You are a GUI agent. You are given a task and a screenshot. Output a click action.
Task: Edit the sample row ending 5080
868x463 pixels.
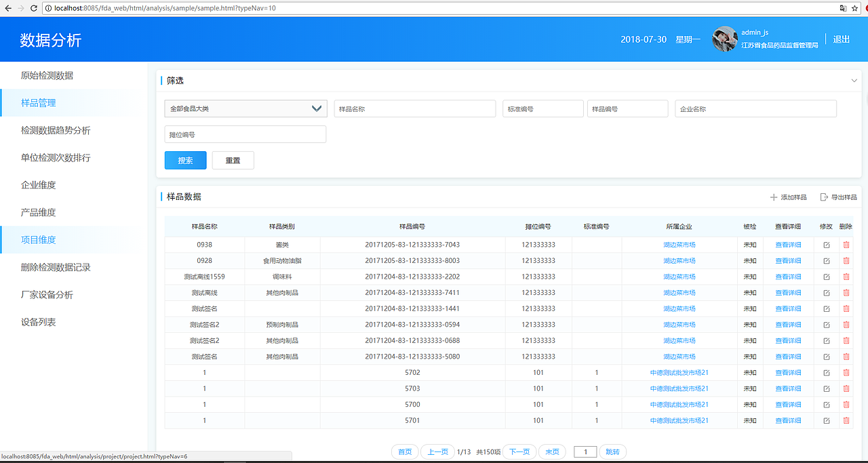pyautogui.click(x=826, y=357)
